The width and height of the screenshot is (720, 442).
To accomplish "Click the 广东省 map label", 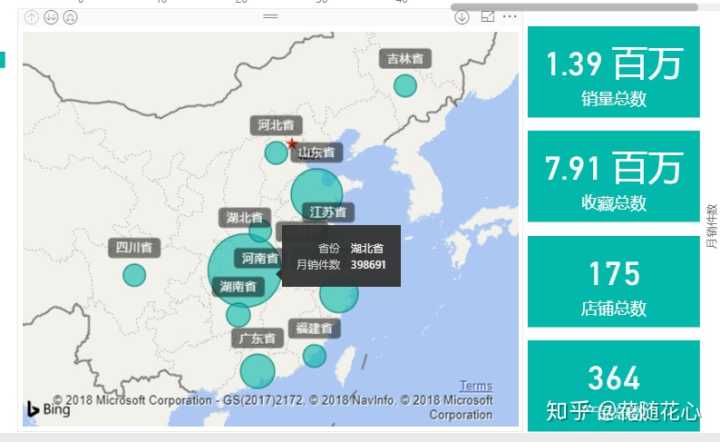I will pyautogui.click(x=257, y=339).
